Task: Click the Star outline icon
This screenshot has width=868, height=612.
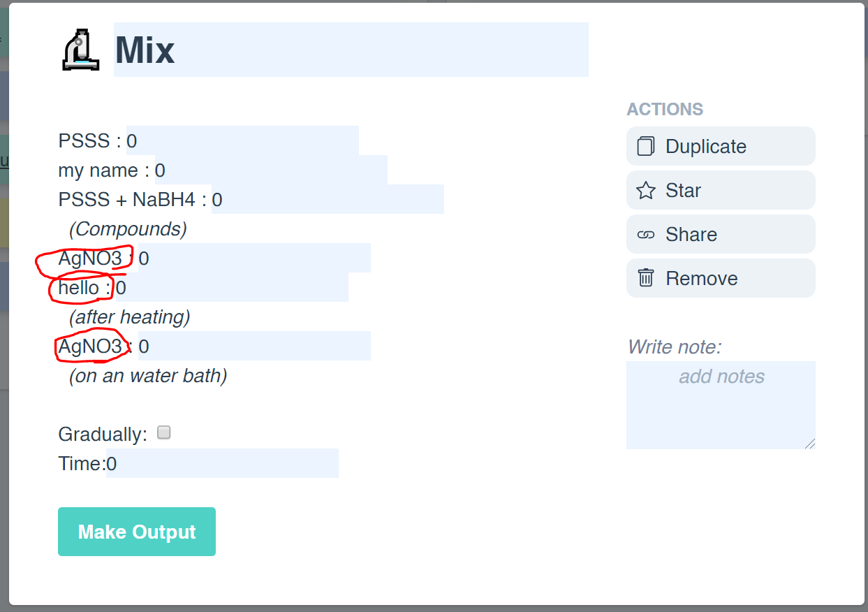Action: [646, 190]
